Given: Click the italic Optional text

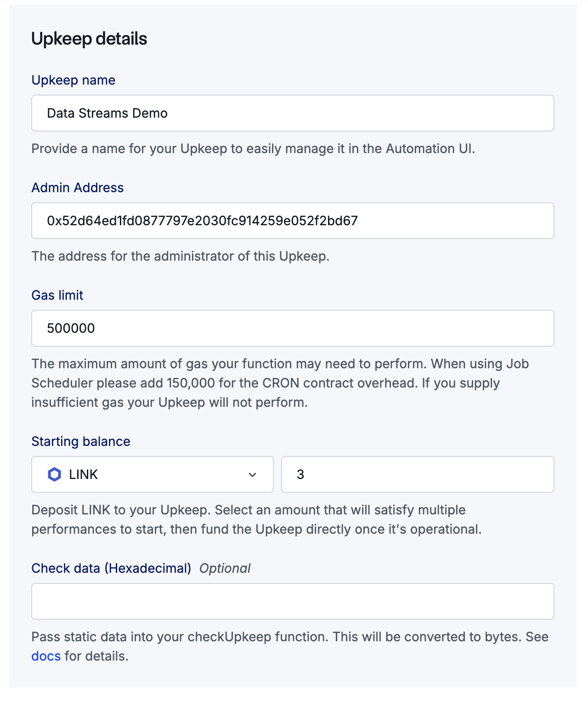Looking at the screenshot, I should point(225,568).
